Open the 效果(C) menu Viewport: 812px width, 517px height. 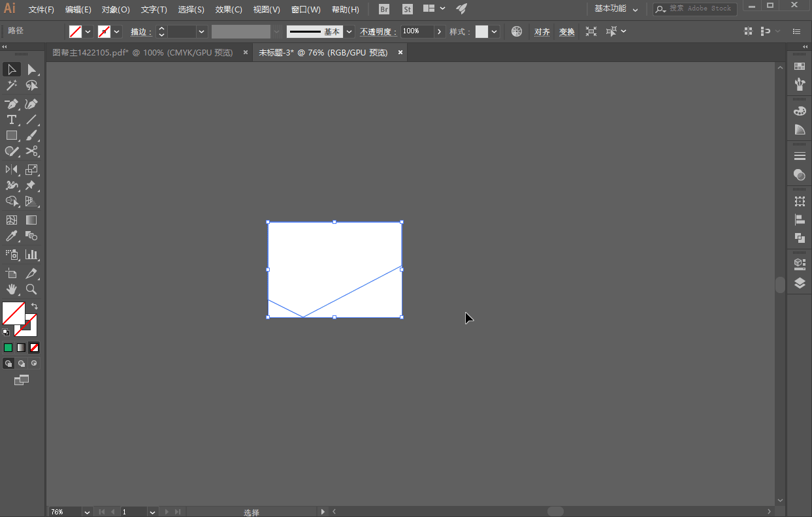click(229, 10)
